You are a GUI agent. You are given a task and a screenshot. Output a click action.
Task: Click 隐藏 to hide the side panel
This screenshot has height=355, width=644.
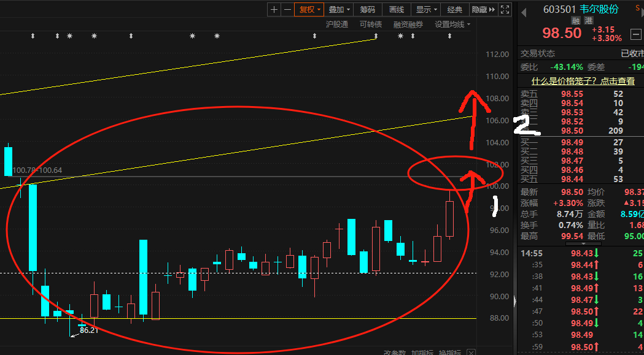pos(484,9)
